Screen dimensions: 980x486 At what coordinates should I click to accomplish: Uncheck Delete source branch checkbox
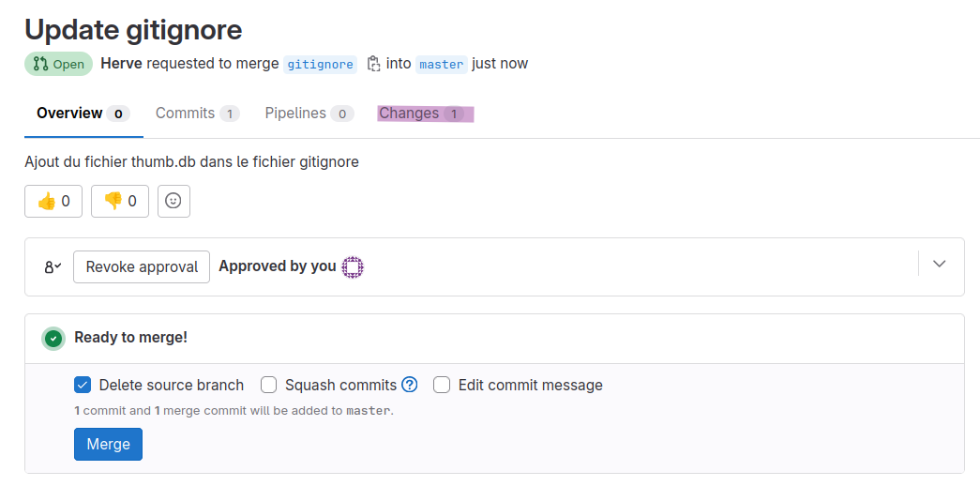tap(83, 386)
